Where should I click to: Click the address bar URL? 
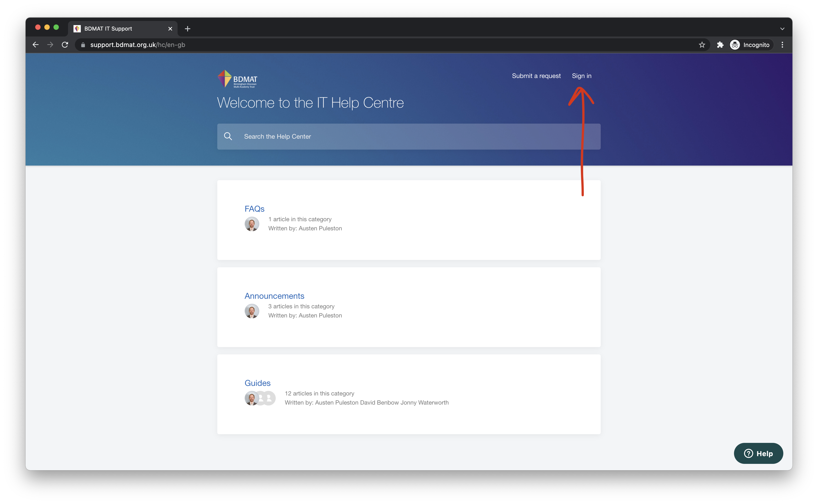coord(137,45)
